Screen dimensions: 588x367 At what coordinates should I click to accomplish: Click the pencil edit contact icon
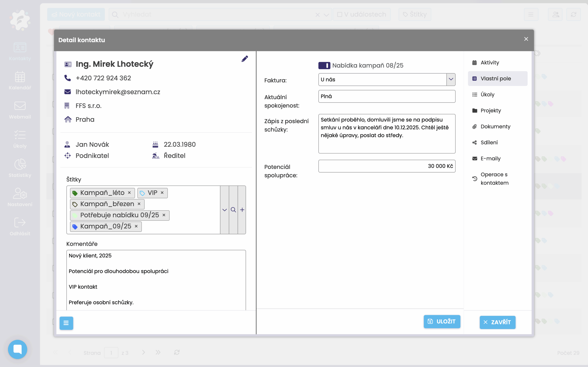245,59
